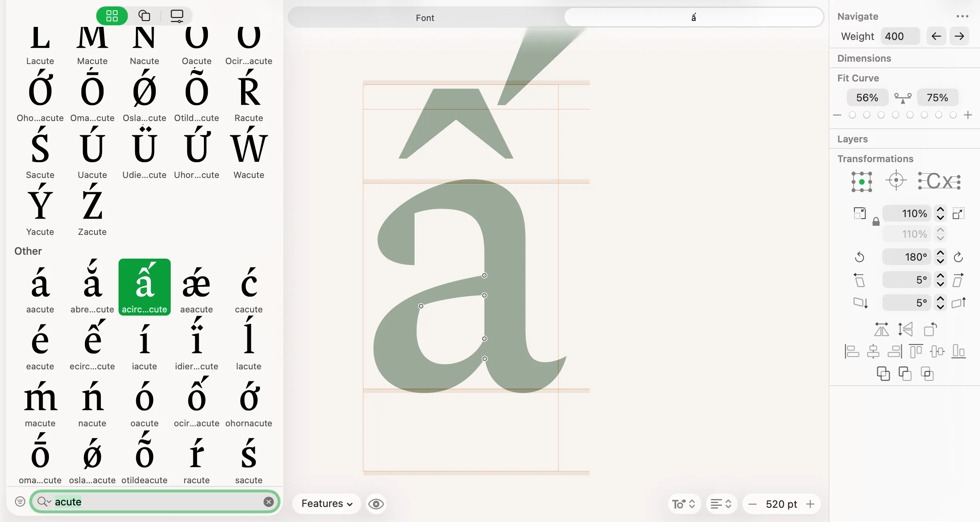Open the Font tab
Image resolution: width=980 pixels, height=522 pixels.
pos(425,18)
